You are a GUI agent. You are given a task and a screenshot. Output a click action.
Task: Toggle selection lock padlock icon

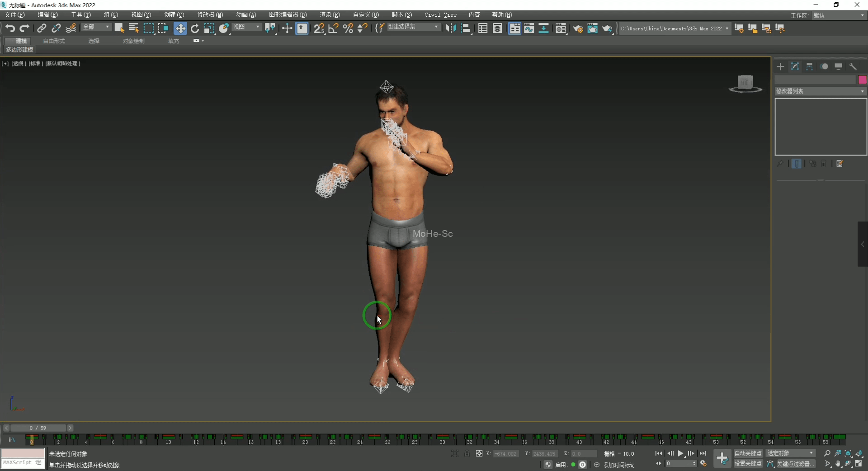coord(467,453)
